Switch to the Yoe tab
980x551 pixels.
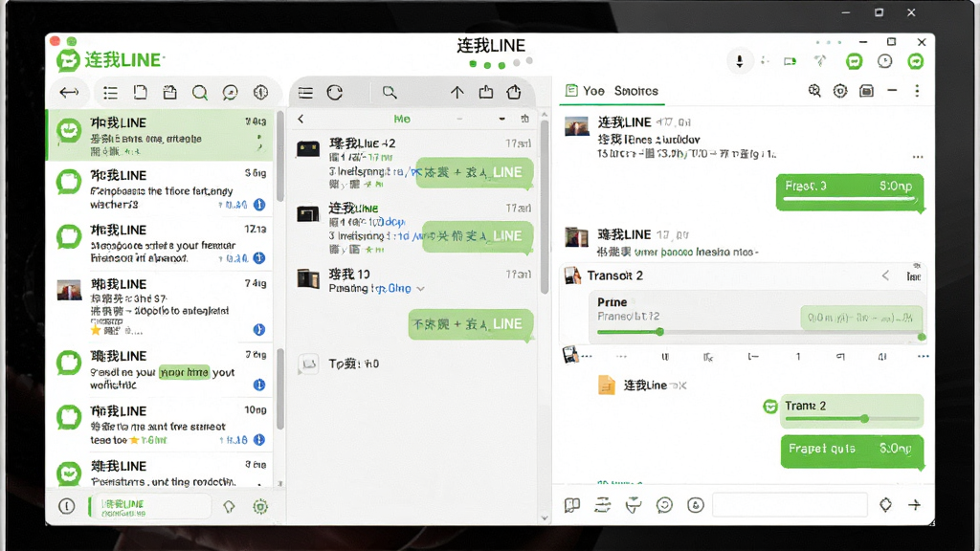click(x=586, y=91)
